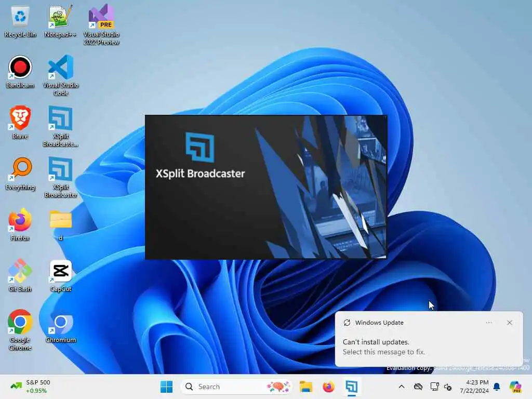Open the network status tray icon
532x399 pixels.
[434, 387]
